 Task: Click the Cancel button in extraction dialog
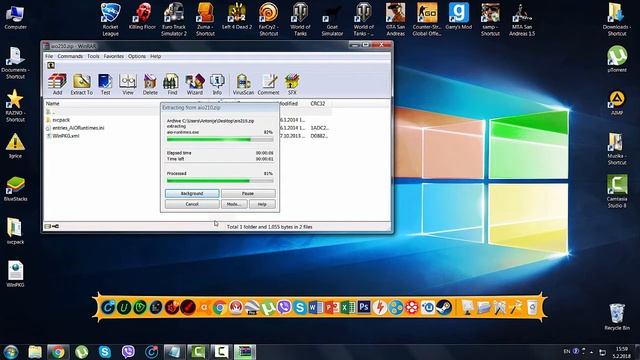click(x=192, y=204)
